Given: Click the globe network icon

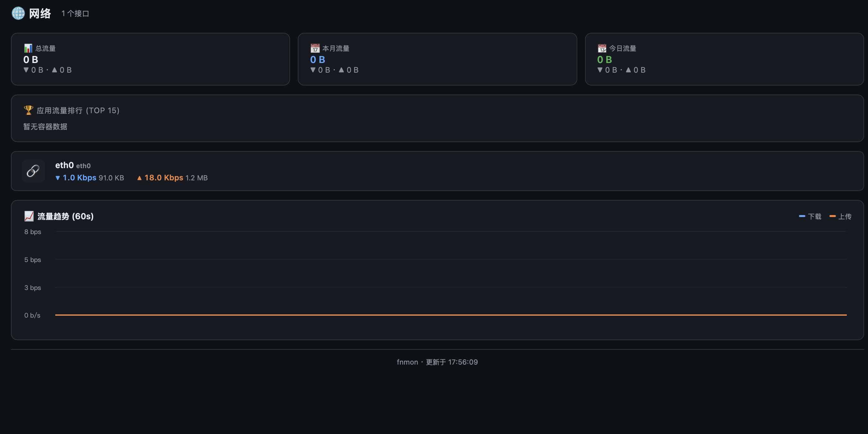Looking at the screenshot, I should click(18, 14).
